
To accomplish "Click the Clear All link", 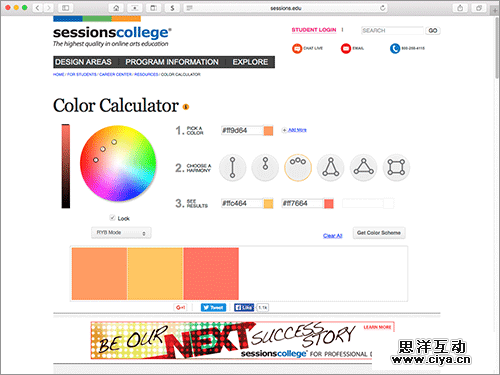I will point(332,236).
